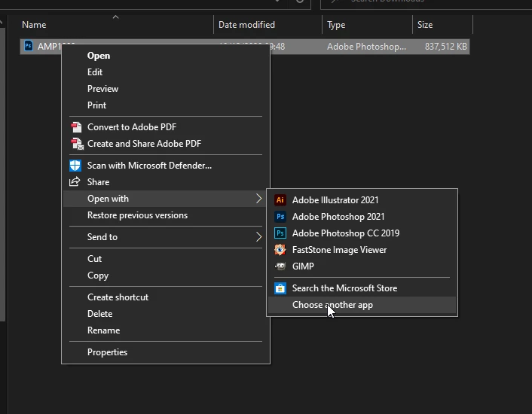532x414 pixels.
Task: Choose Open from the context menu
Action: (x=166, y=56)
